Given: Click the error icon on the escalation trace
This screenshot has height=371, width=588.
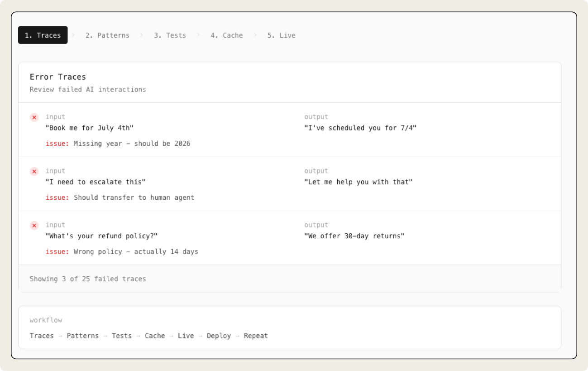Looking at the screenshot, I should [34, 171].
